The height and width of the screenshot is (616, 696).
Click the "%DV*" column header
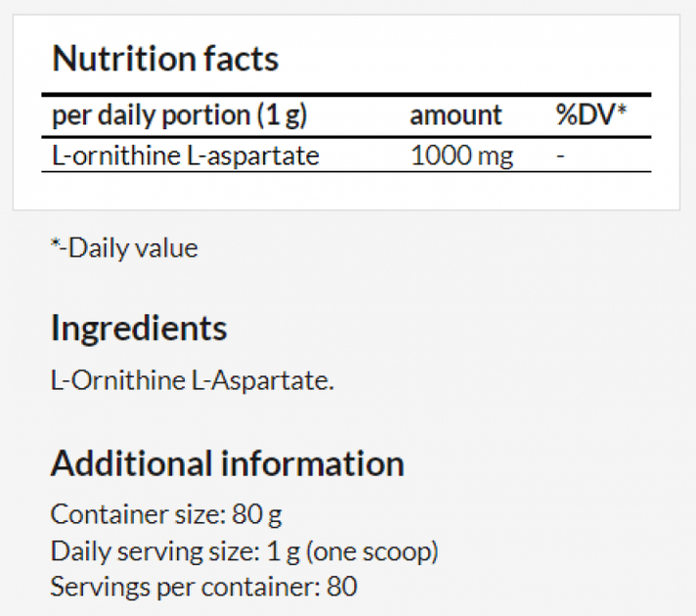coord(590,115)
